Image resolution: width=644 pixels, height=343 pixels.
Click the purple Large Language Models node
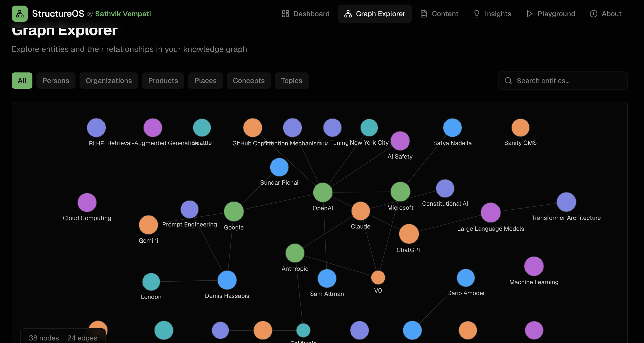pyautogui.click(x=490, y=213)
